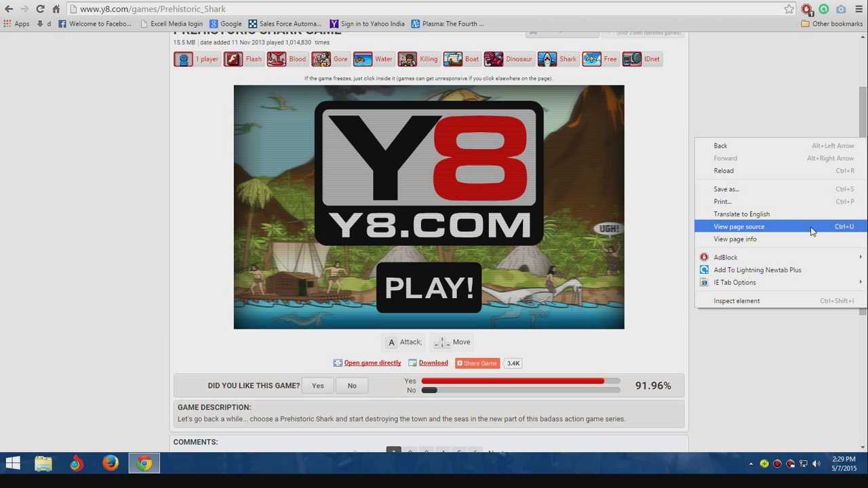
Task: Start the game with the PLAY! button
Action: pos(429,288)
